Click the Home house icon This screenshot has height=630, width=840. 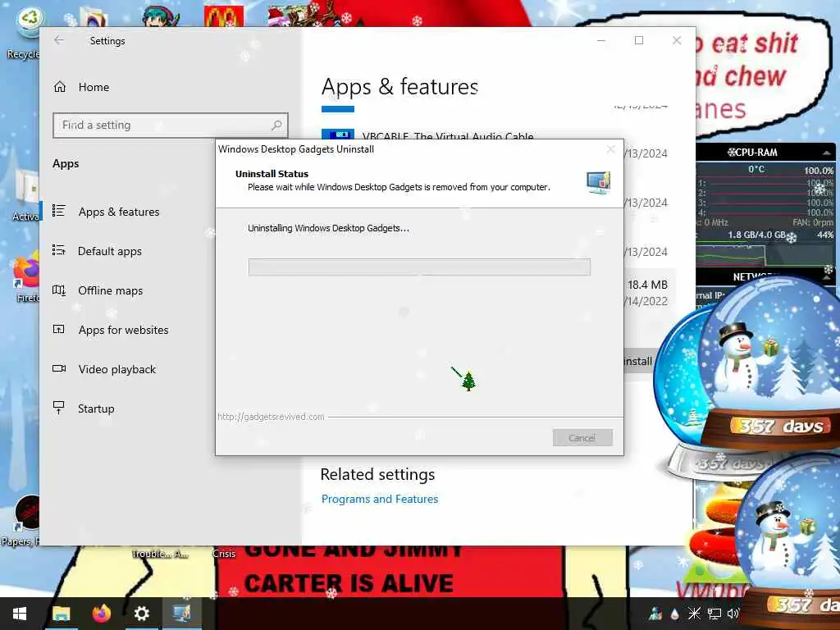pyautogui.click(x=59, y=87)
